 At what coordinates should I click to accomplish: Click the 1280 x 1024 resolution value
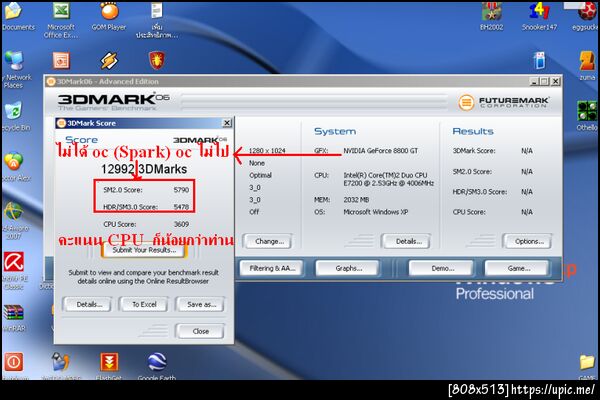(x=267, y=151)
